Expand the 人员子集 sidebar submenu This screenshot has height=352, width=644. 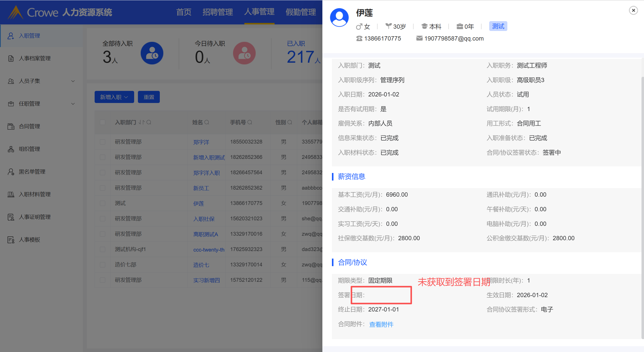[73, 81]
